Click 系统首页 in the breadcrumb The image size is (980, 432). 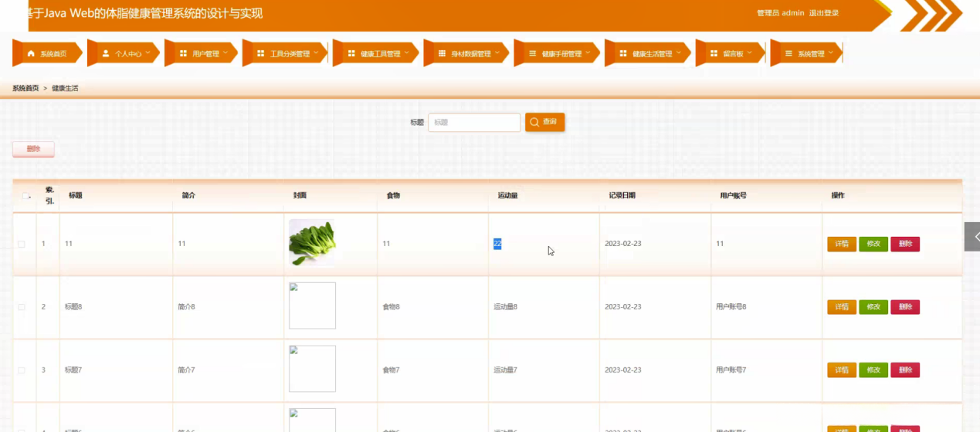(25, 88)
